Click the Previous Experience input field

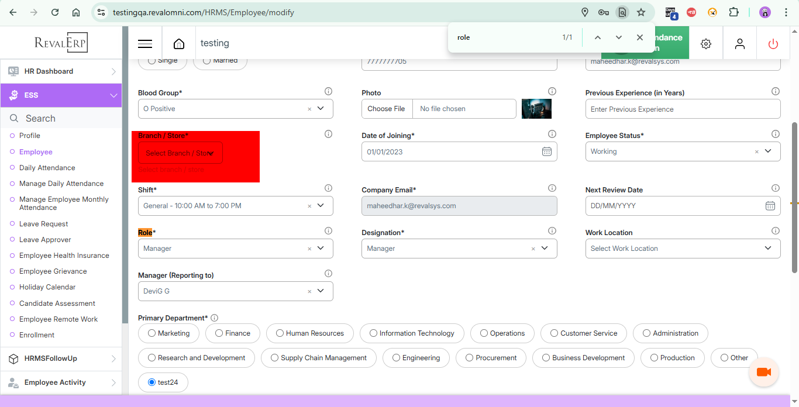pos(682,109)
